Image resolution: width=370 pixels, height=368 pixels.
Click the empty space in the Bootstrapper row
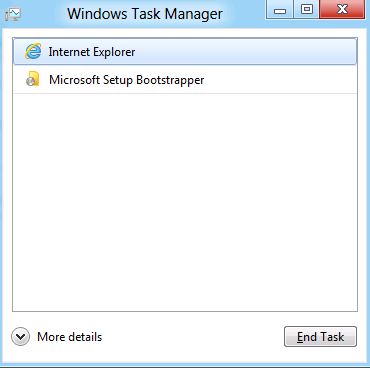(280, 80)
